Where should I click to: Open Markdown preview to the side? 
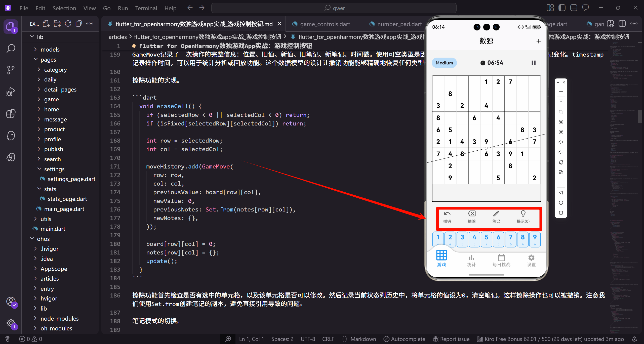[611, 24]
